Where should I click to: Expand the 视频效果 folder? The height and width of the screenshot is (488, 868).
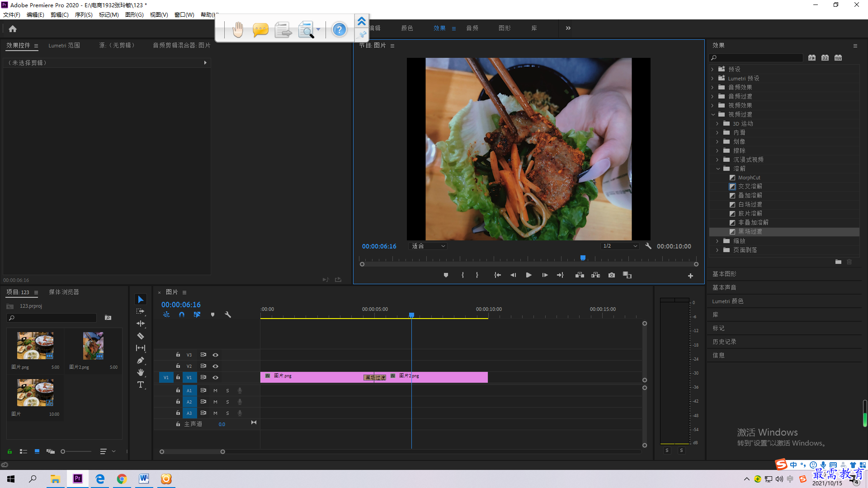click(712, 105)
